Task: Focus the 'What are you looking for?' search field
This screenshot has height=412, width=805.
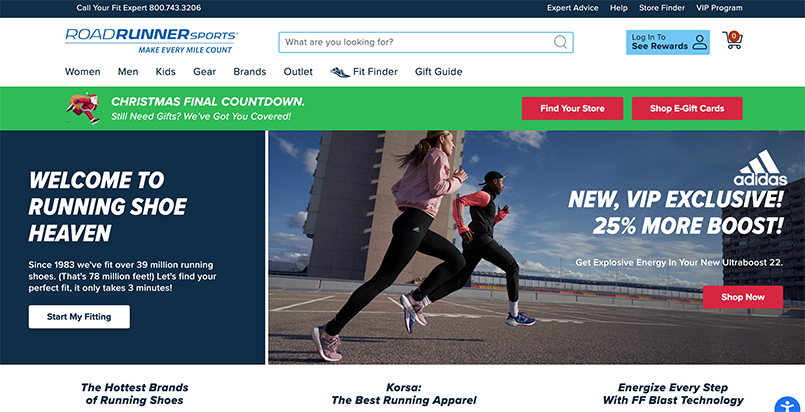Action: [426, 42]
